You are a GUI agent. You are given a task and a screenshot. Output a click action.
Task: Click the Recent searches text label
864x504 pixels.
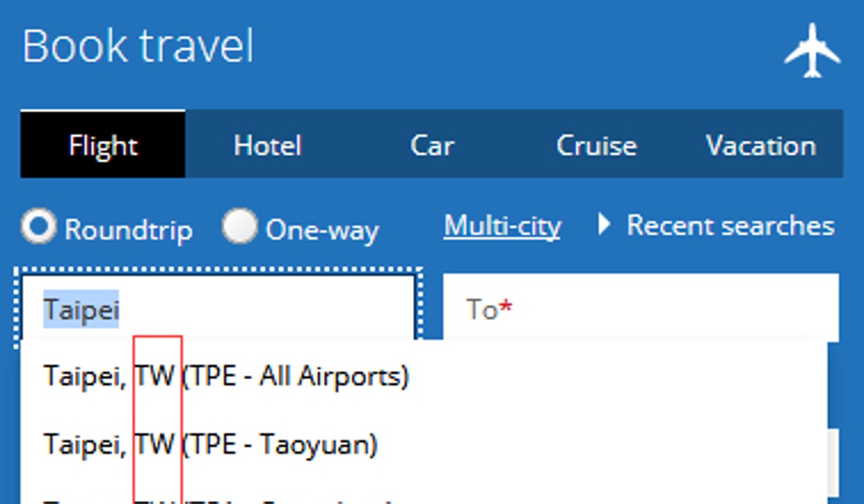[730, 225]
